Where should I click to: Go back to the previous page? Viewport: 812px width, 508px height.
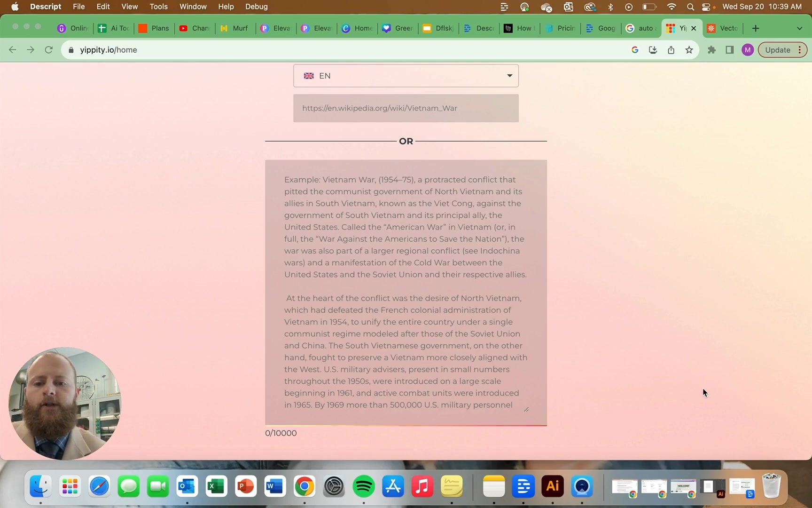tap(13, 50)
